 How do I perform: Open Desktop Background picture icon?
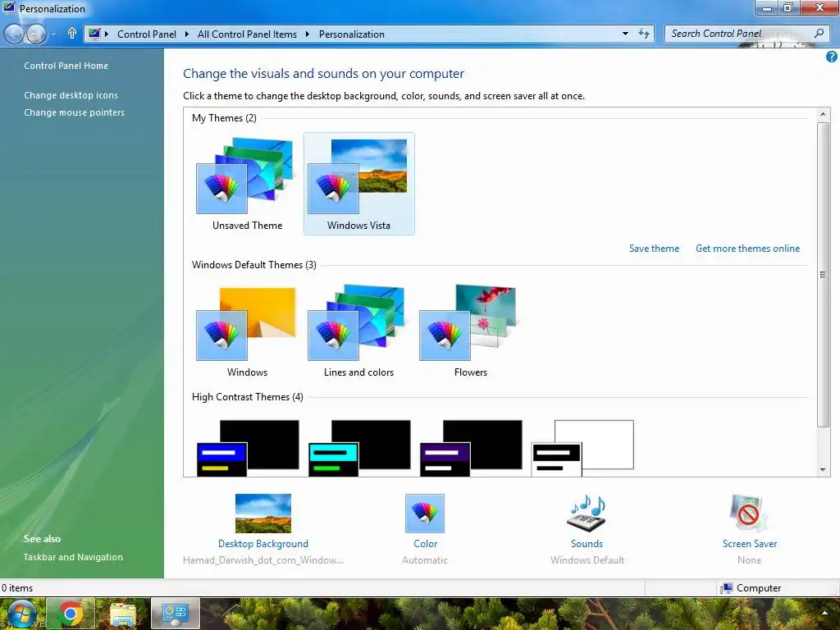click(263, 514)
